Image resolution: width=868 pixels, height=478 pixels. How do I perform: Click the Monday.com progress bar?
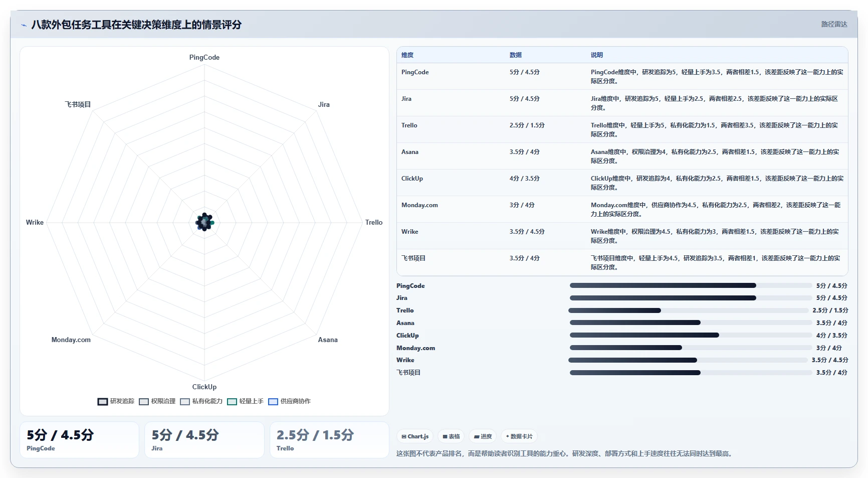(691, 348)
